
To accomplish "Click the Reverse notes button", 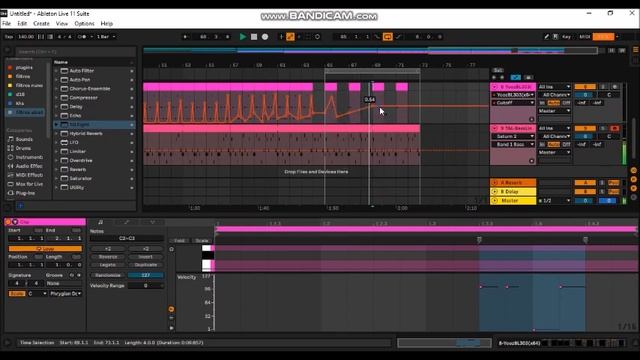I will coord(108,257).
